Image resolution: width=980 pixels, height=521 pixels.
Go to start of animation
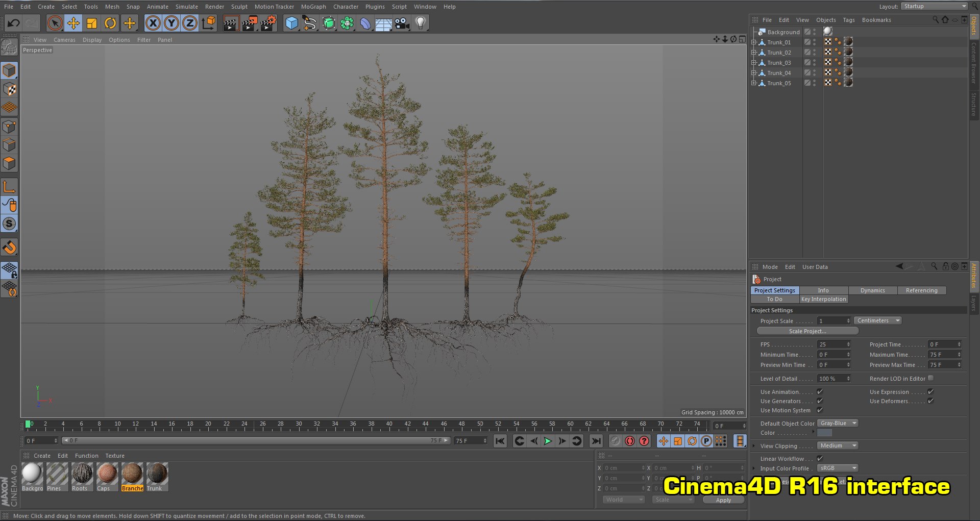coord(500,441)
